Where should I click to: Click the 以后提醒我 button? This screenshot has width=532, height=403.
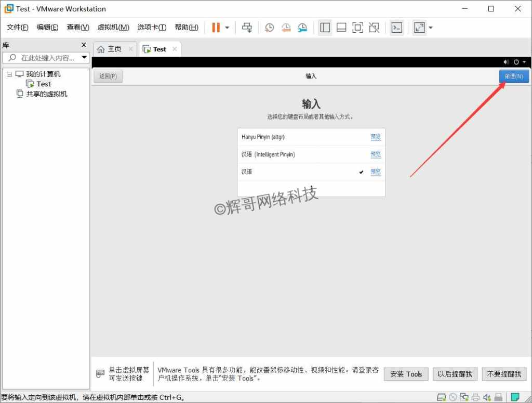click(455, 374)
